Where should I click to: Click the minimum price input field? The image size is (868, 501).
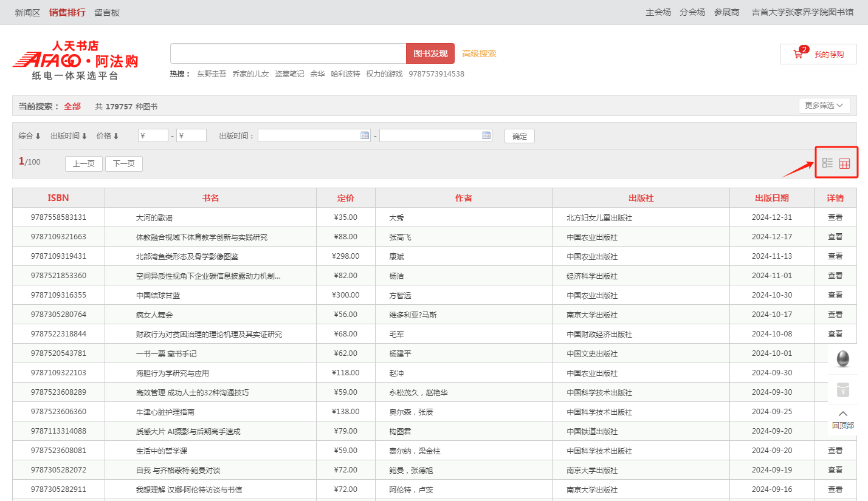click(x=153, y=135)
